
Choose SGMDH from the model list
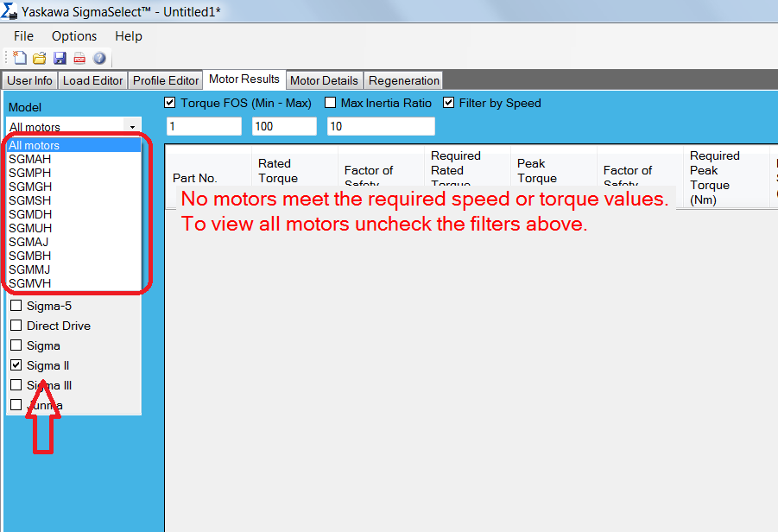[x=74, y=214]
